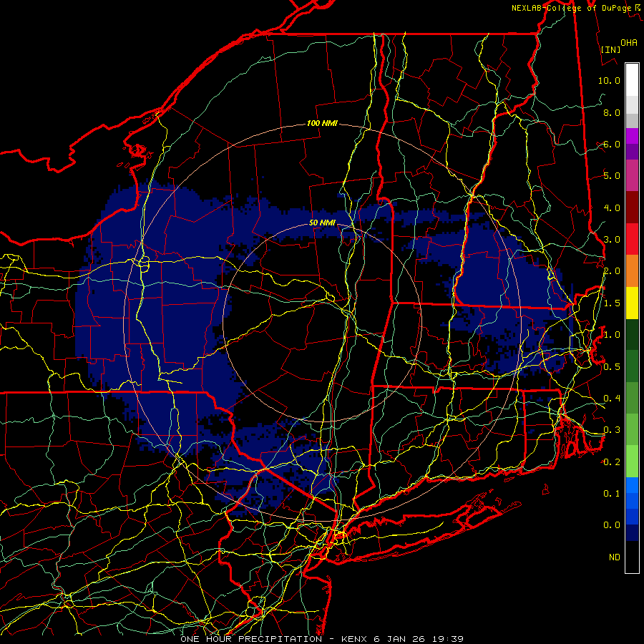Viewport: 644px width, 644px height.
Task: Select the bright magenta legend swatch
Action: [x=632, y=136]
